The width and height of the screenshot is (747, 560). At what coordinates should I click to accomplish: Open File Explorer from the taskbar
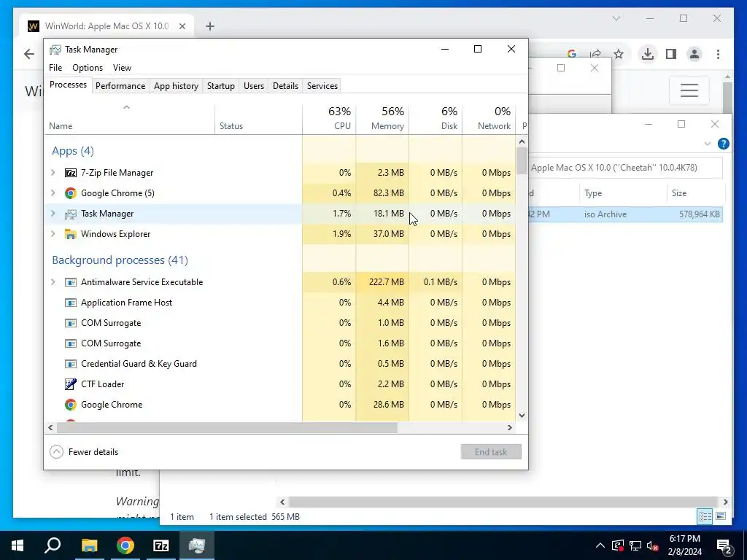click(x=89, y=545)
